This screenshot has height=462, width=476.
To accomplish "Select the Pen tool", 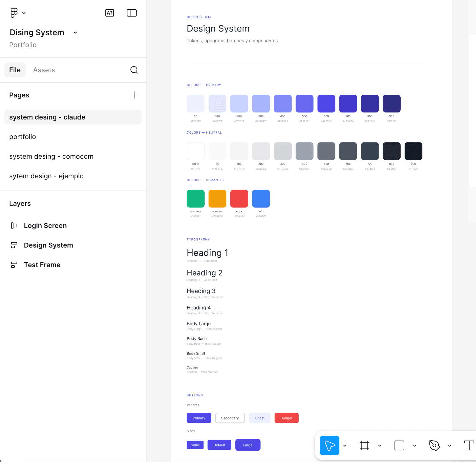I will click(434, 445).
